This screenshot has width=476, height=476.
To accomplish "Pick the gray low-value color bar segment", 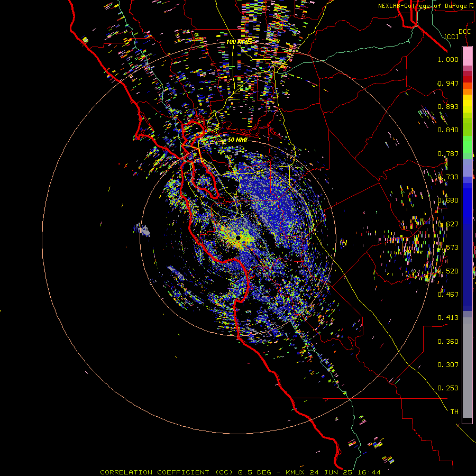I will [x=467, y=369].
